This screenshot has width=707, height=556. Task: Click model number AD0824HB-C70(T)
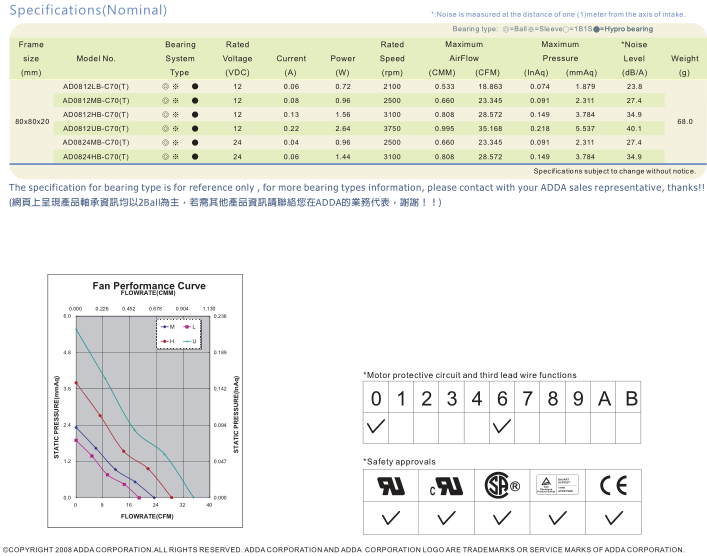pos(96,157)
